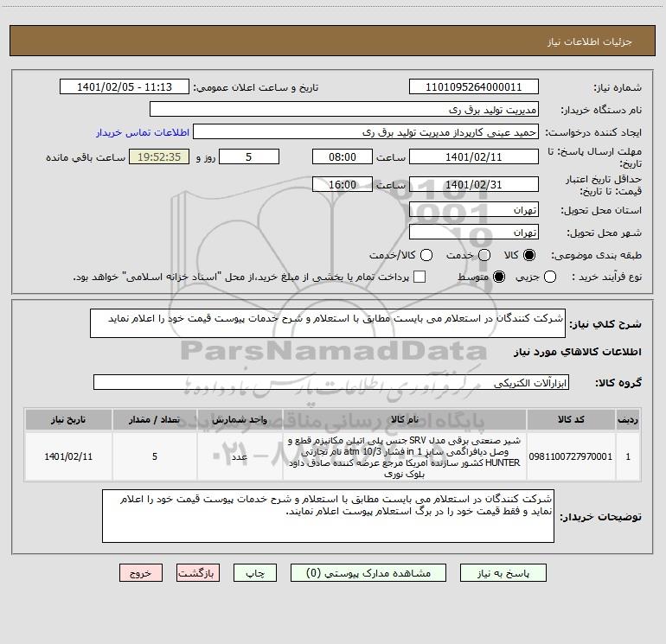Select the کالا radio button

click(x=529, y=255)
